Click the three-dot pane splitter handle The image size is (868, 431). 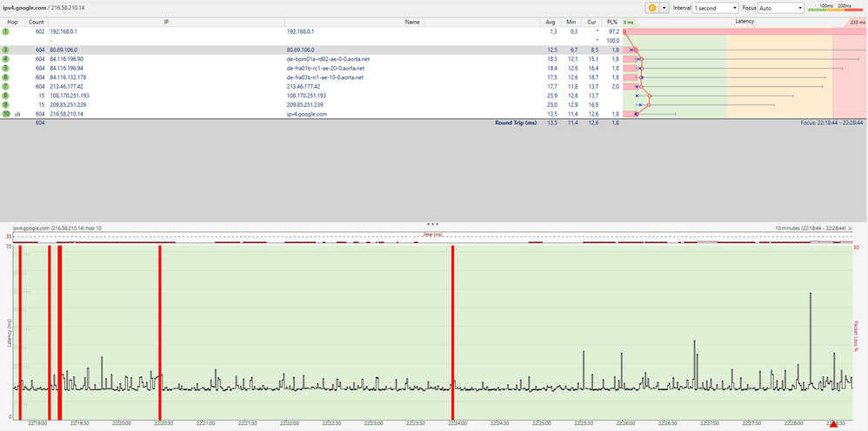[433, 223]
